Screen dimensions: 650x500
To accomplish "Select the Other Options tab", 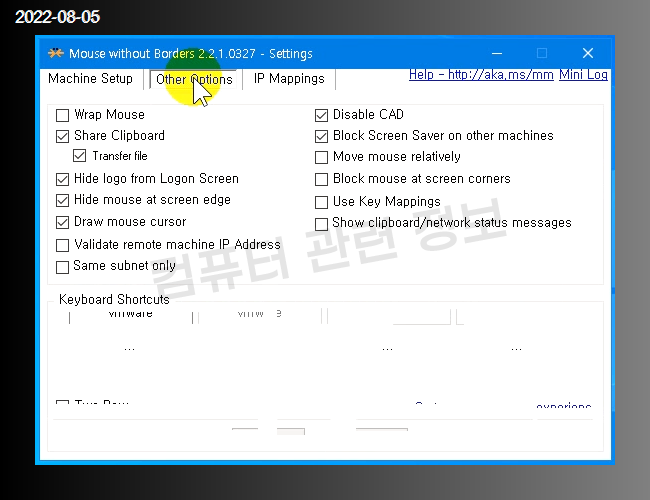I will pos(194,79).
